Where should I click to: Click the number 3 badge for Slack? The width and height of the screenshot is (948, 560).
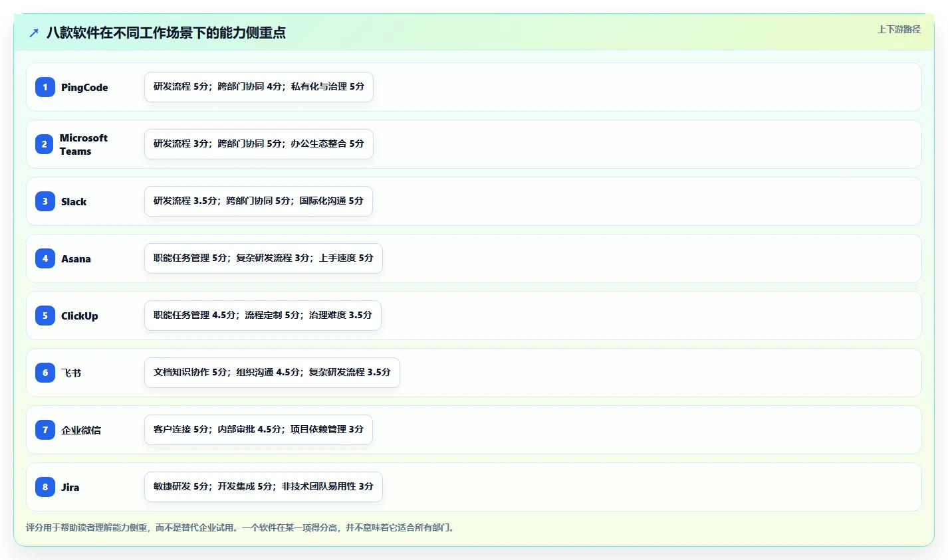point(45,201)
